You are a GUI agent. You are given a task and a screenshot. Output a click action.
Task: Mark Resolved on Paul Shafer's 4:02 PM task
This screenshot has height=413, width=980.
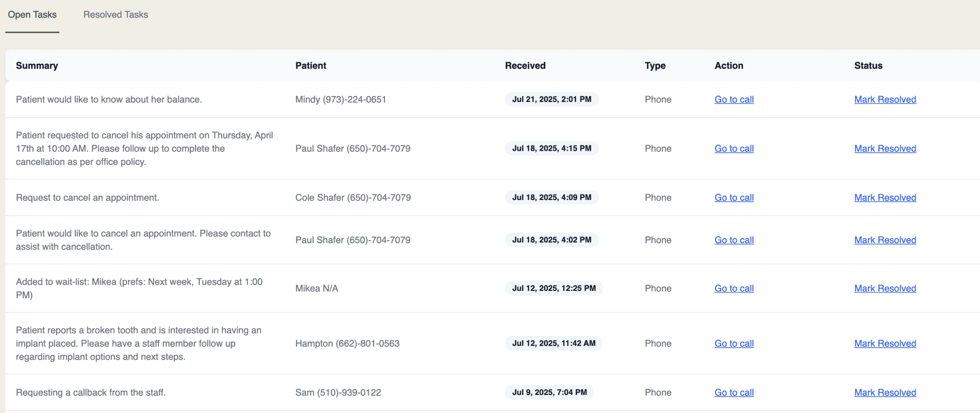(x=885, y=240)
